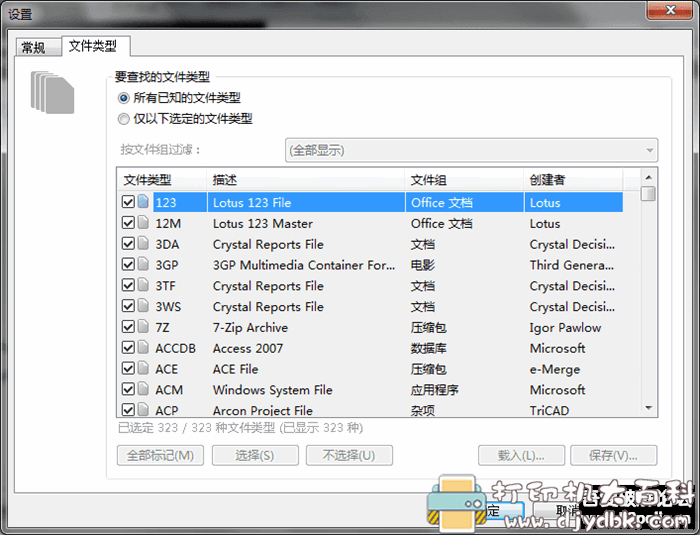
Task: Uncheck the 123 file type checkbox
Action: 128,202
